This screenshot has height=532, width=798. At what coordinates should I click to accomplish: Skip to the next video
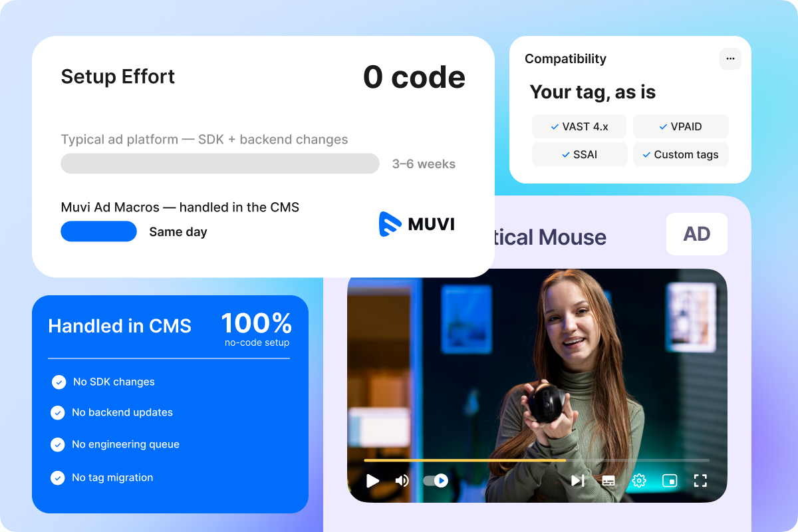coord(577,480)
